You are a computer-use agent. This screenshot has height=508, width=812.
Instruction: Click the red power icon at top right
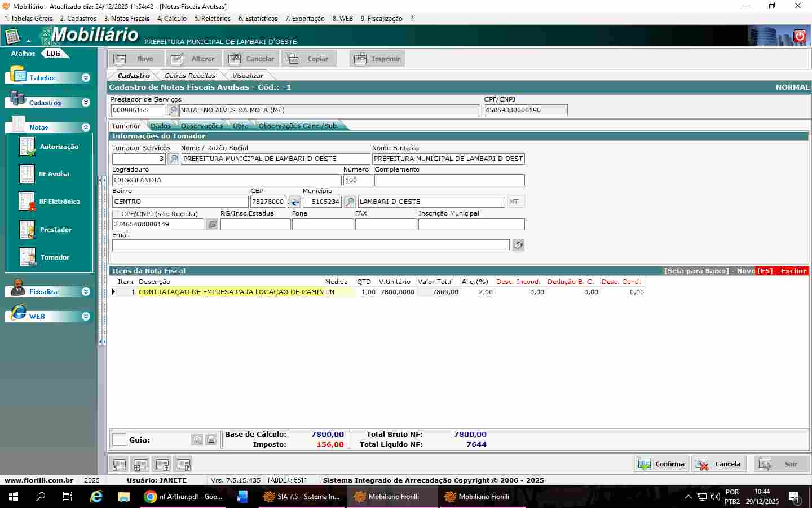click(x=800, y=36)
